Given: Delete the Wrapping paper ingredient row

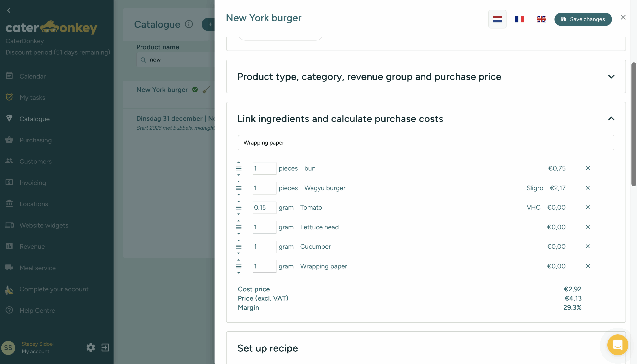Looking at the screenshot, I should pos(588,266).
